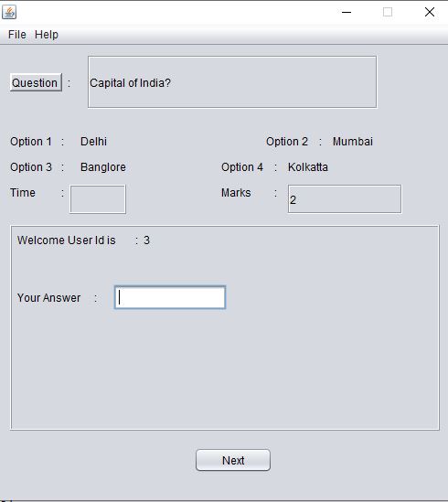Click the Welcome User Id label
This screenshot has height=502, width=448.
(67, 240)
